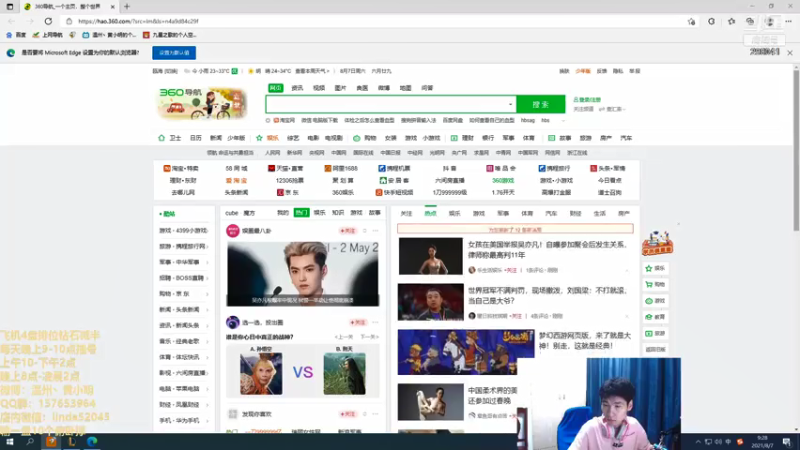Follow 娱圈最八卦 with +关注 button
Viewport: 800px width, 450px height.
347,231
